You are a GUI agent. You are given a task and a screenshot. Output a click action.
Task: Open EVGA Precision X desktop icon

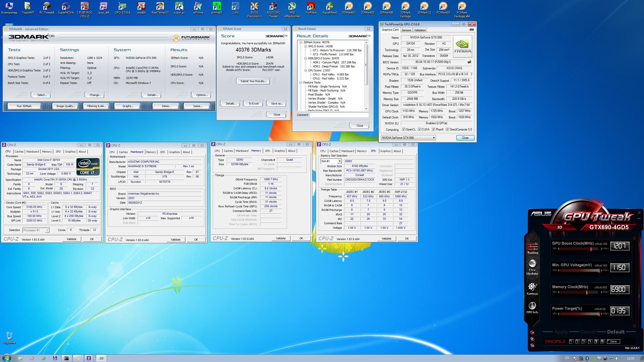(254, 10)
